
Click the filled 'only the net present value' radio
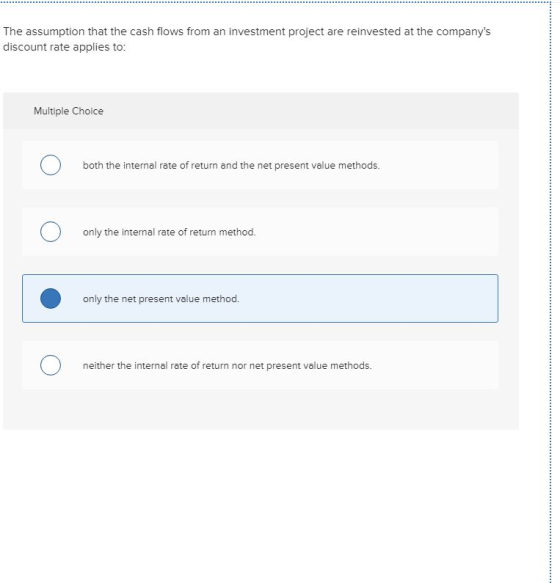(51, 298)
